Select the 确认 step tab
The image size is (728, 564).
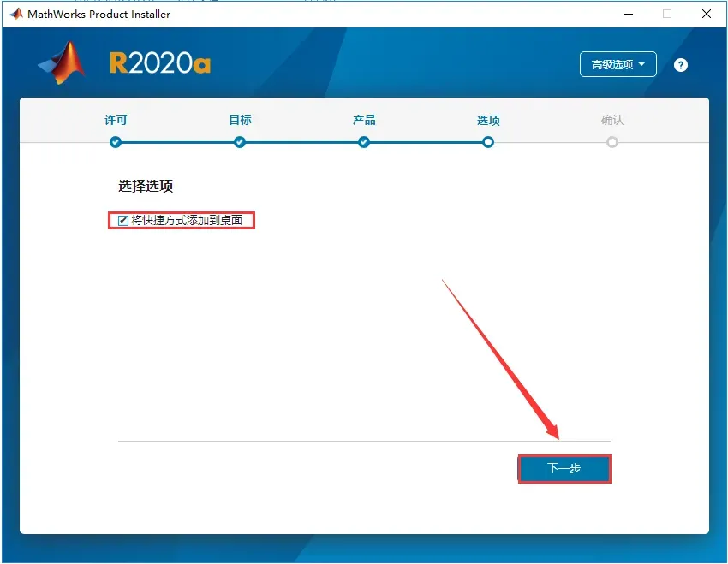pos(612,120)
